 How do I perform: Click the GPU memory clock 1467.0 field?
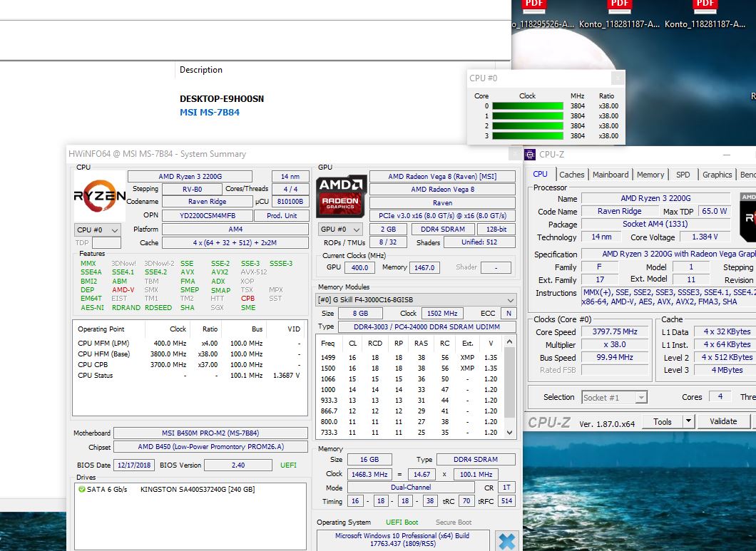click(x=424, y=267)
